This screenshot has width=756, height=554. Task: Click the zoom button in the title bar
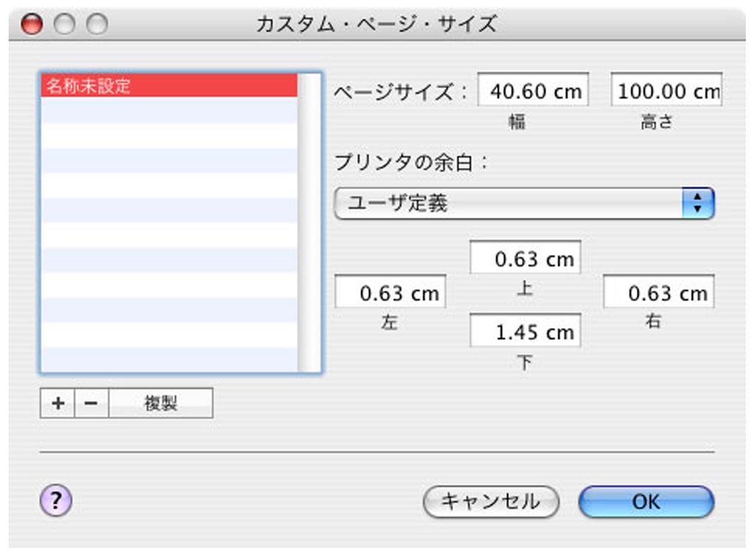click(x=97, y=24)
